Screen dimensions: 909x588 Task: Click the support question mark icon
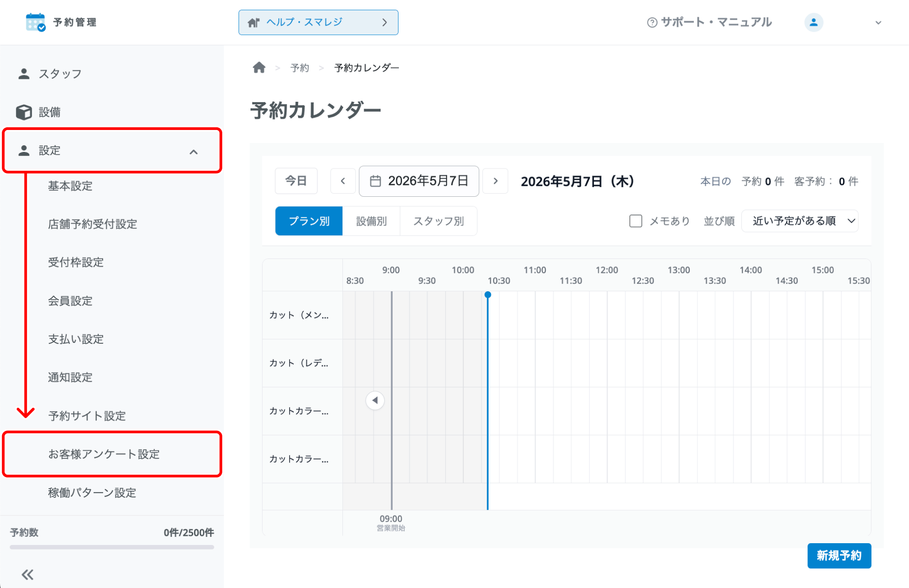[x=652, y=22]
